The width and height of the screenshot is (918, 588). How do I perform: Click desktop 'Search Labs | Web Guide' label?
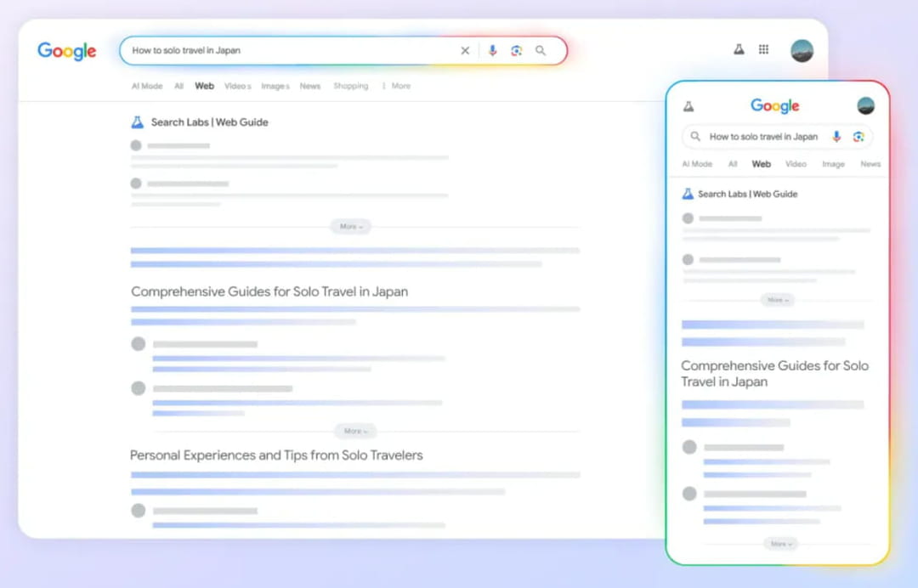pyautogui.click(x=210, y=122)
